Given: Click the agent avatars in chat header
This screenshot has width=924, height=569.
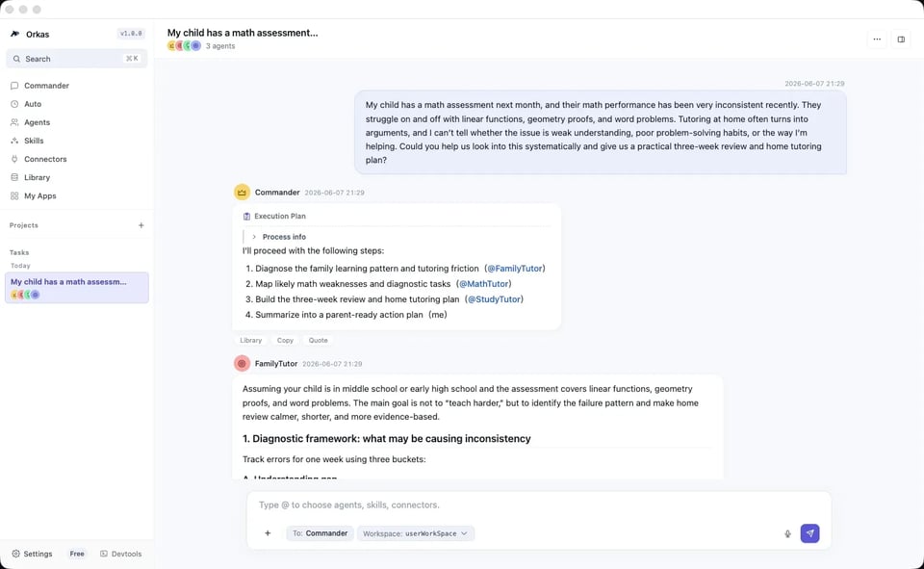Looking at the screenshot, I should coord(184,46).
